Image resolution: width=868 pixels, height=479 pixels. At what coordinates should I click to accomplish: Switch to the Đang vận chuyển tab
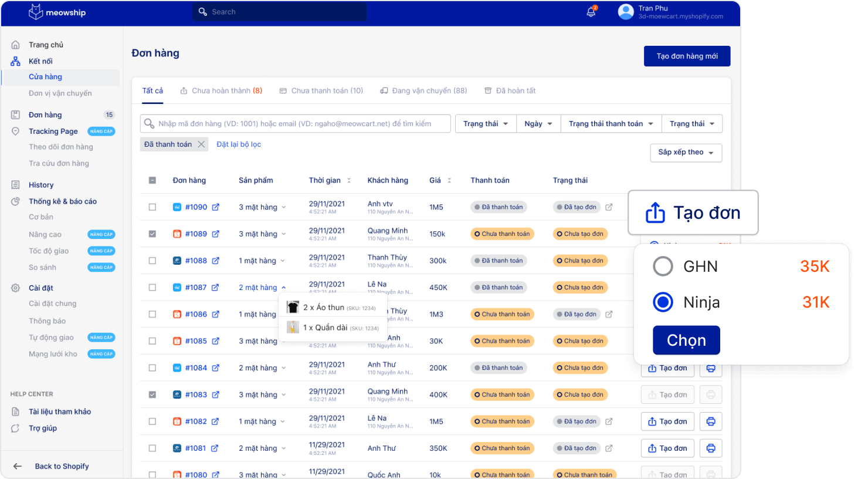(423, 91)
